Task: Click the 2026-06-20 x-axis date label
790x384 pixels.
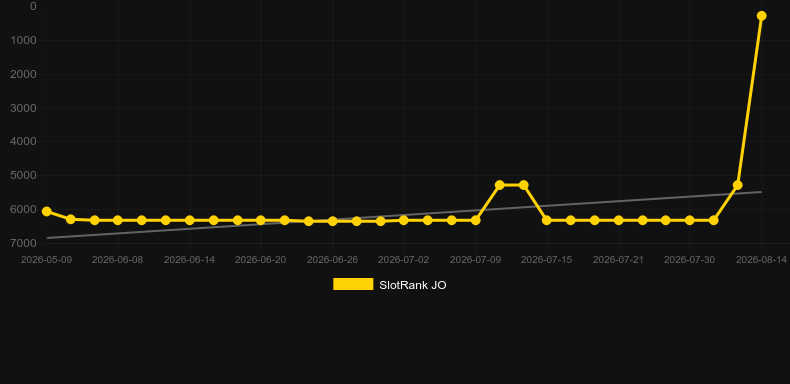Action: pos(260,260)
